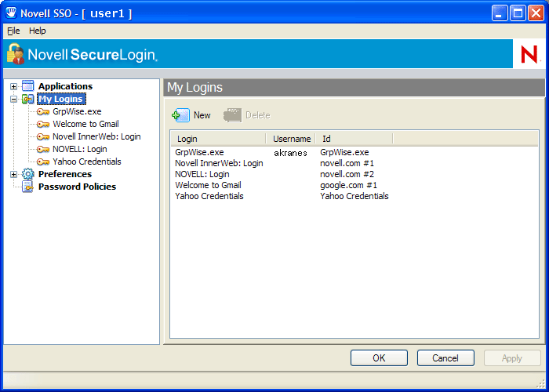Select GrpWise.exe row in Login column
Image resolution: width=549 pixels, height=392 pixels.
tap(199, 152)
